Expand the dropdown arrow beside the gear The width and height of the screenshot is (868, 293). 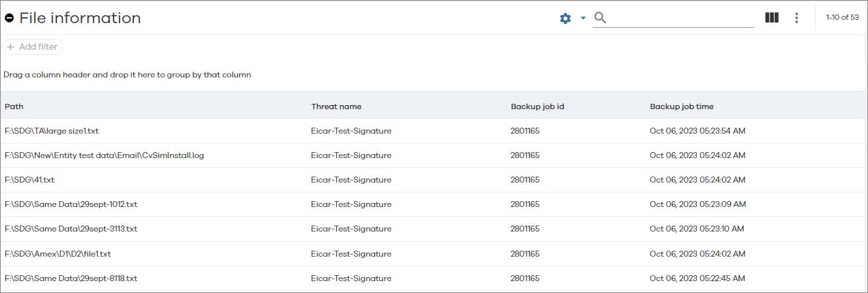point(583,19)
